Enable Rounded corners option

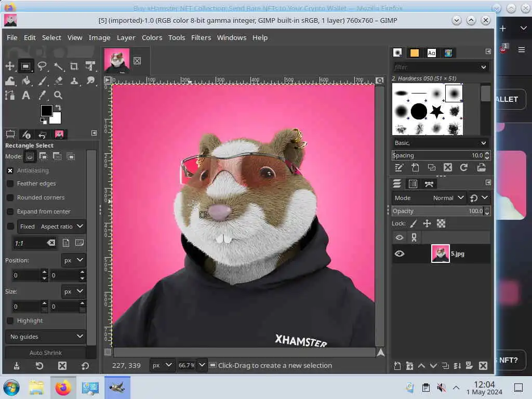pyautogui.click(x=10, y=197)
